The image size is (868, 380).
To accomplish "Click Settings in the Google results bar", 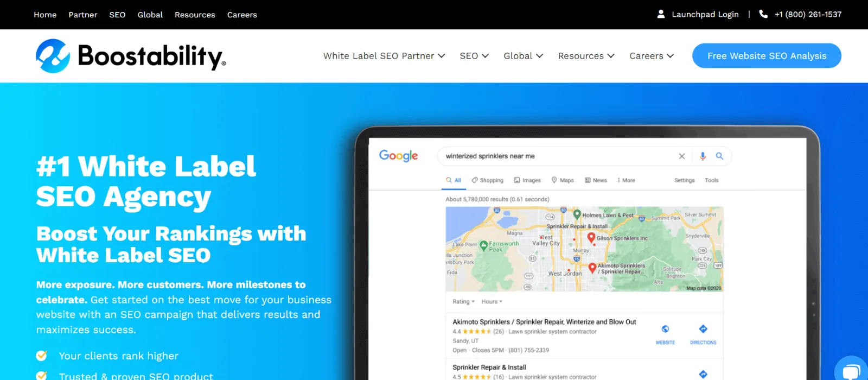I will pyautogui.click(x=685, y=180).
